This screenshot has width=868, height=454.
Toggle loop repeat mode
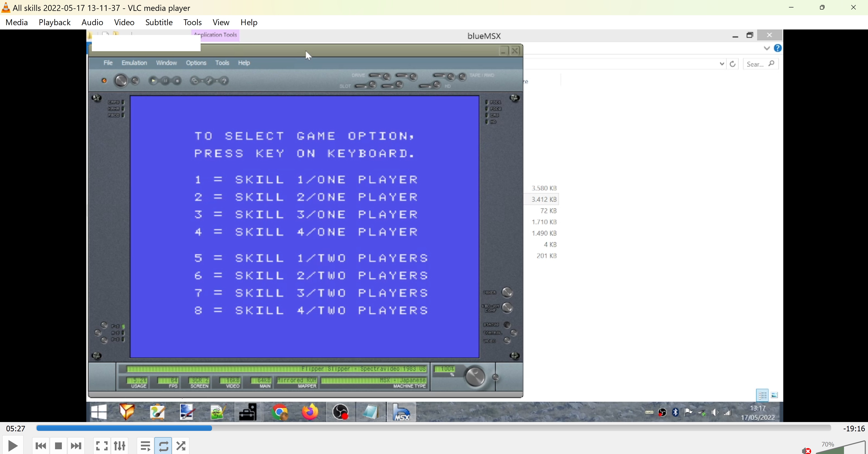tap(163, 446)
